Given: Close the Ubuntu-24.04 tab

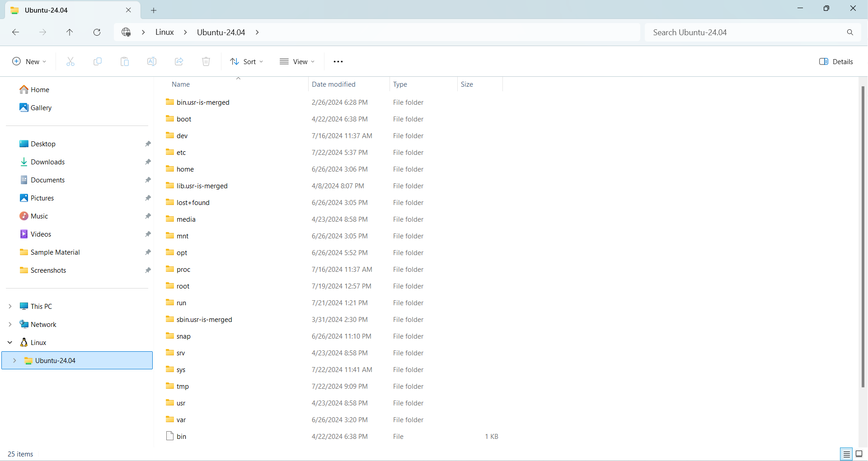Looking at the screenshot, I should (x=128, y=10).
